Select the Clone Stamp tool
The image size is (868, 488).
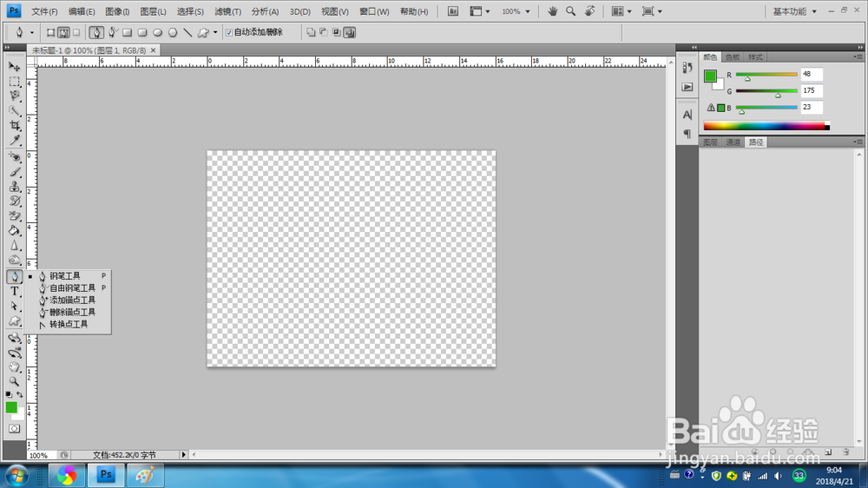(x=15, y=188)
